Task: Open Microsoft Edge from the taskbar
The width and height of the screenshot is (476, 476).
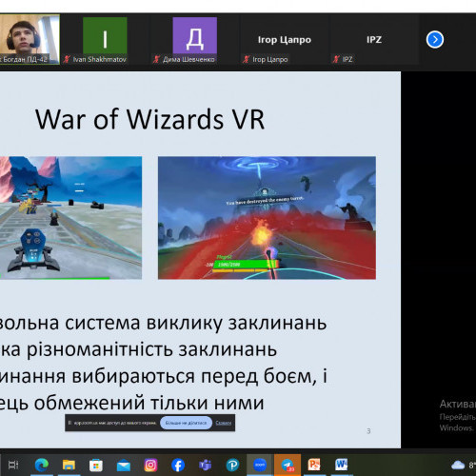Action: coord(42,466)
